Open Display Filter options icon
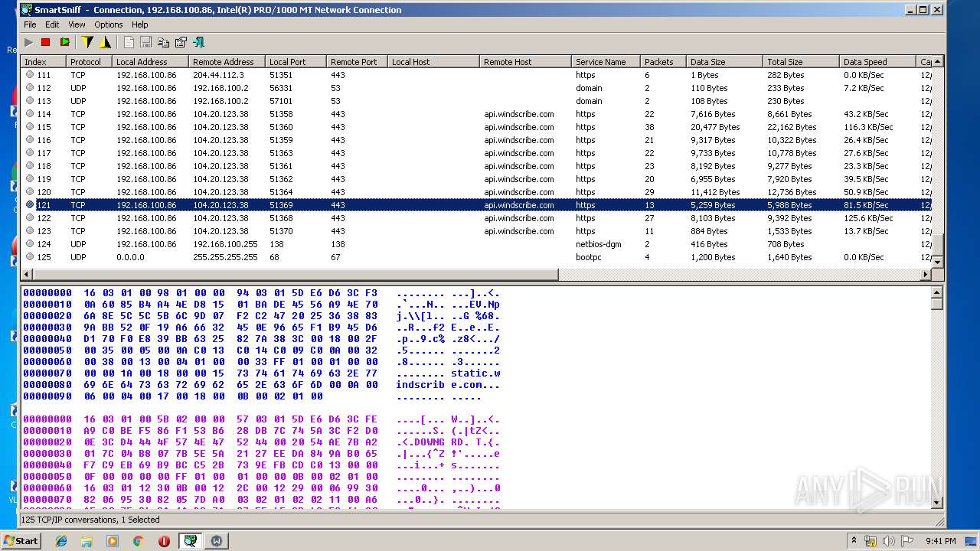This screenshot has height=551, width=980. pyautogui.click(x=106, y=42)
